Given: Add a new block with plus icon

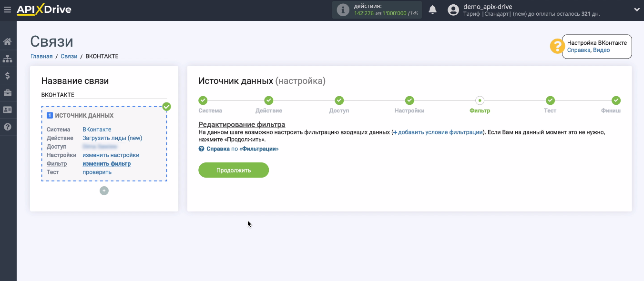Looking at the screenshot, I should click(104, 191).
